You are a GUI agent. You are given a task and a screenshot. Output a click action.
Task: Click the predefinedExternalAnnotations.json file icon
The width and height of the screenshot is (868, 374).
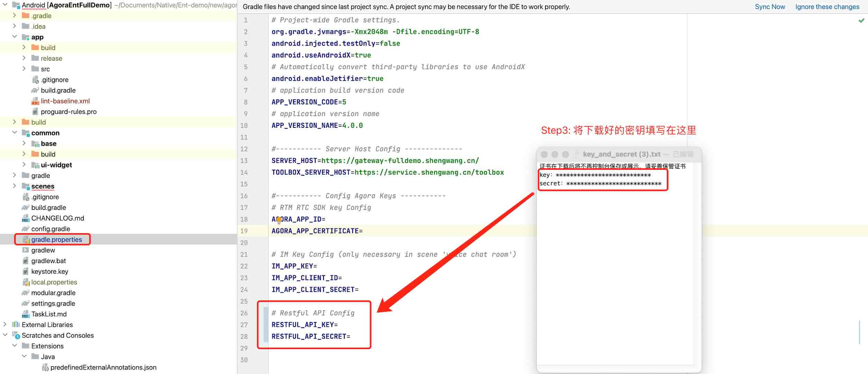(x=45, y=367)
